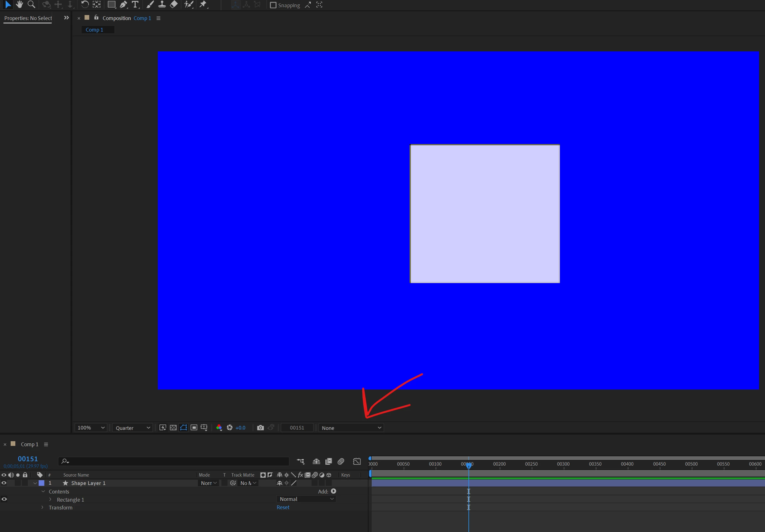765x532 pixels.
Task: Open the Comp 1 timeline panel menu
Action: click(46, 444)
